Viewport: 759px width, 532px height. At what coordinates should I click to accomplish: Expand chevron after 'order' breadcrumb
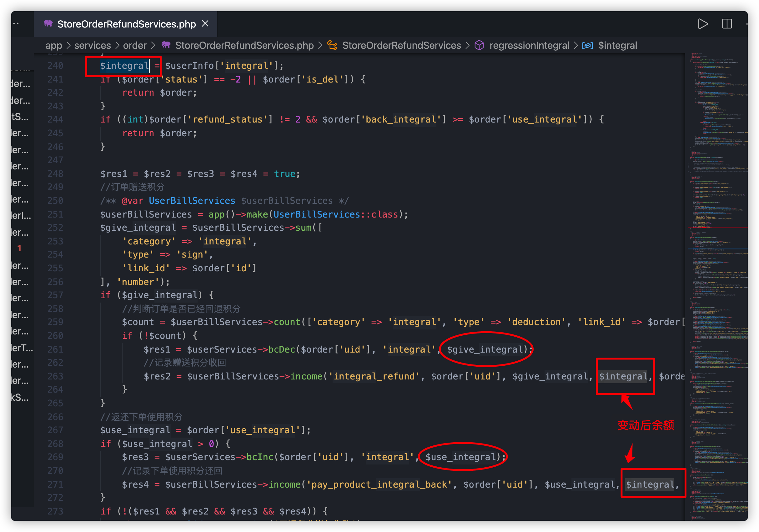(x=153, y=45)
